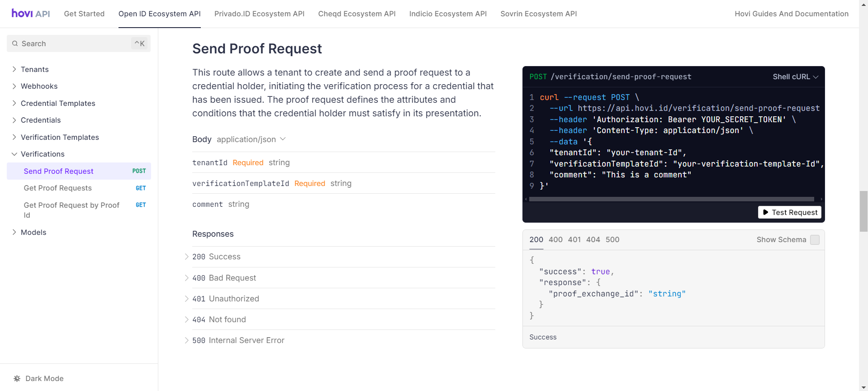The height and width of the screenshot is (391, 868).
Task: Click the POST badge beside Send Proof Request
Action: pyautogui.click(x=139, y=171)
